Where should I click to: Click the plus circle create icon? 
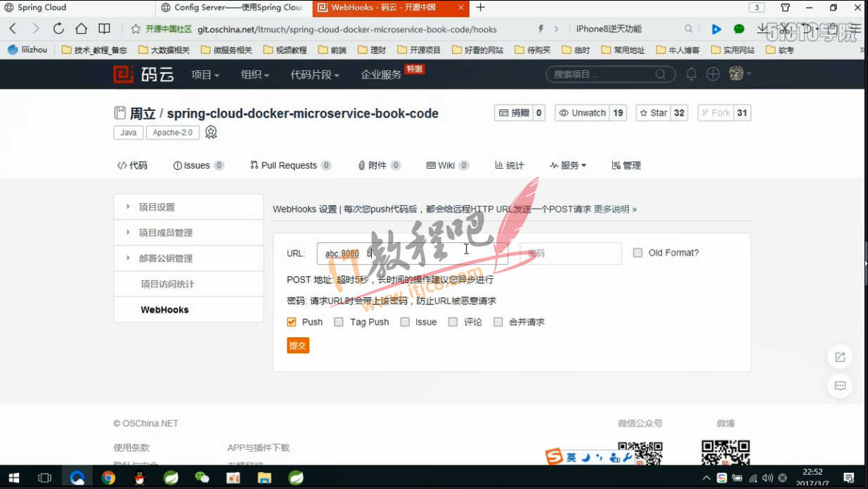[x=713, y=74]
